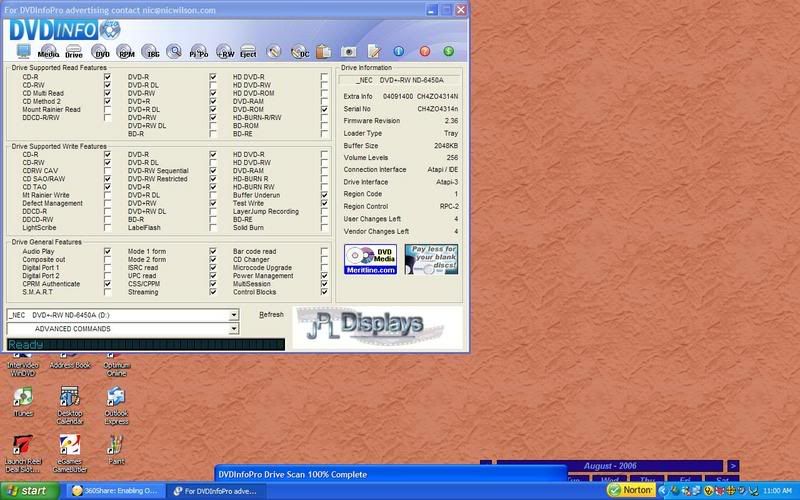Image resolution: width=800 pixels, height=500 pixels.
Task: Click the Firmware Revision value 2.36
Action: pos(451,121)
